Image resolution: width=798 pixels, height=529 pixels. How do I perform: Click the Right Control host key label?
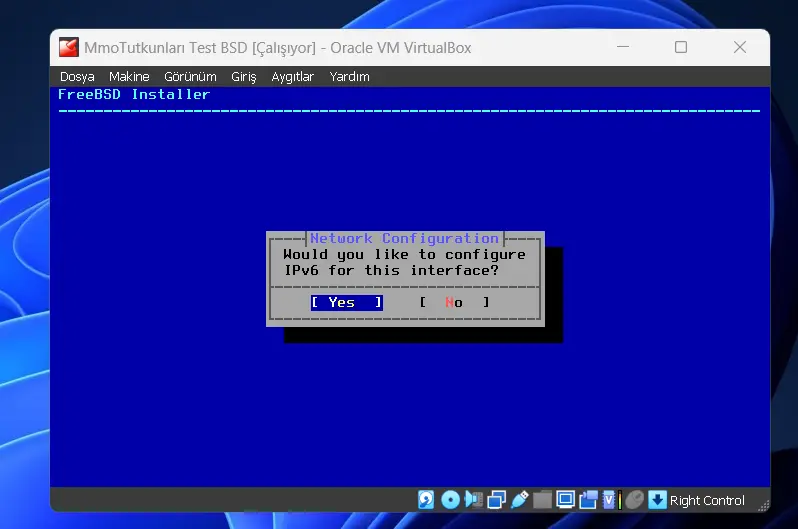point(707,500)
